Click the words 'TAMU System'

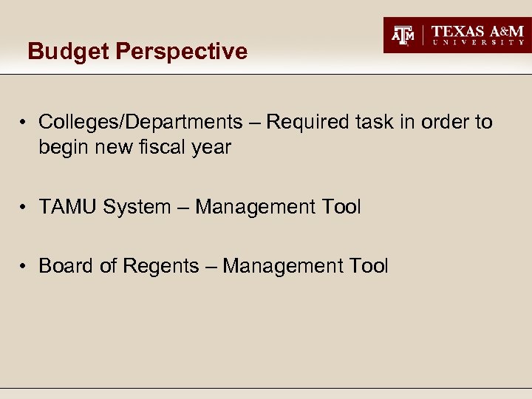tap(104, 207)
